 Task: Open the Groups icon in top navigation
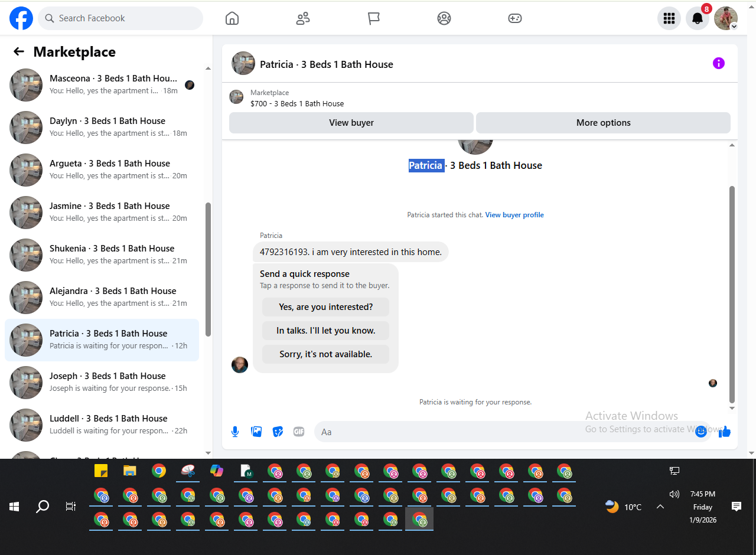pyautogui.click(x=444, y=18)
